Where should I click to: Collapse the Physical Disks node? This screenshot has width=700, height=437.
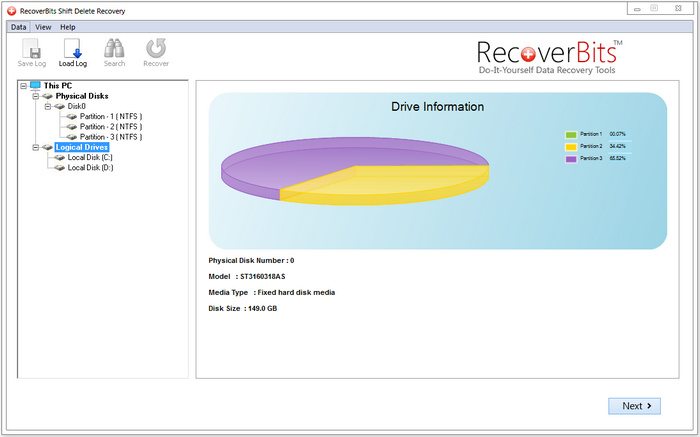(35, 96)
